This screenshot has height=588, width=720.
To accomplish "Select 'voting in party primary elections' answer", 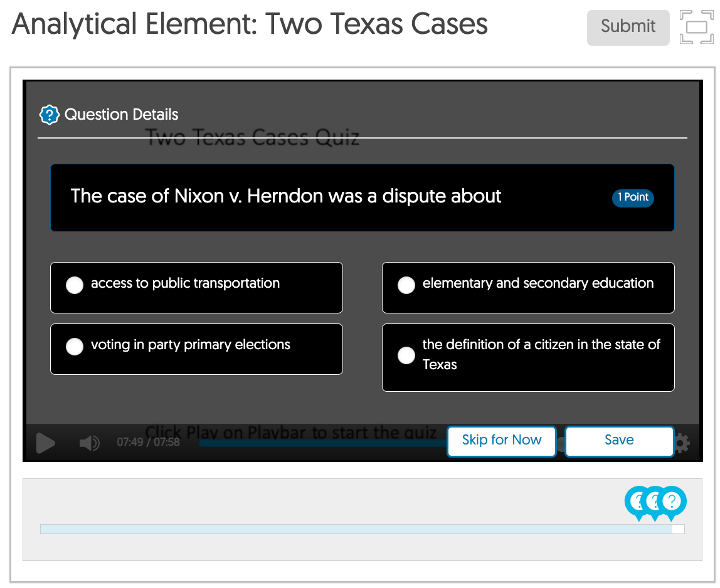I will tap(196, 349).
